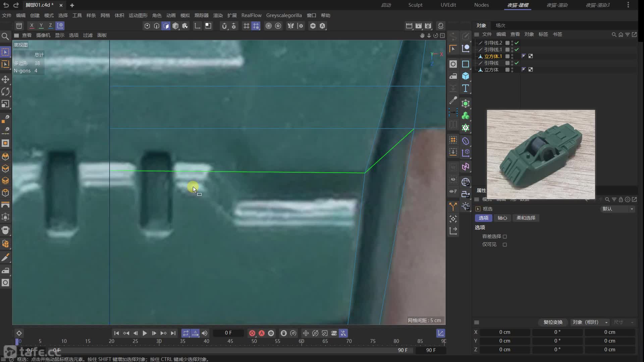Viewport: 644px width, 362px height.
Task: Click the lock icon in Attributes header
Action: click(621, 199)
